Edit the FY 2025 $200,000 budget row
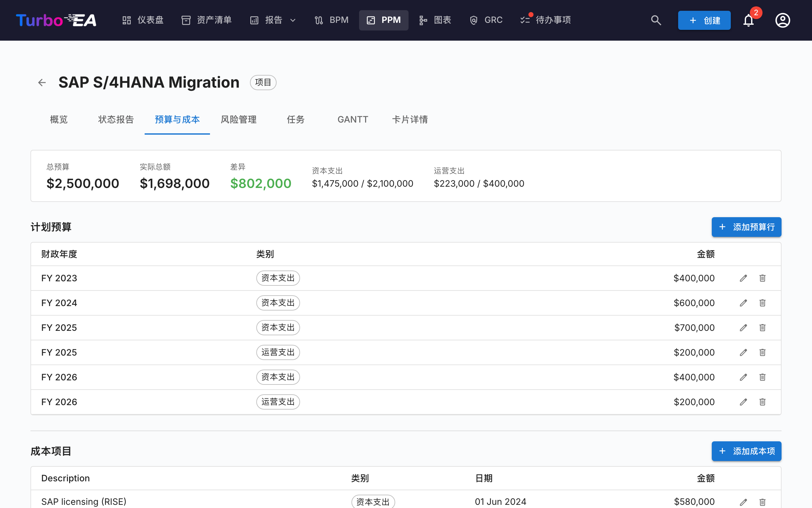This screenshot has height=508, width=812. 743,352
